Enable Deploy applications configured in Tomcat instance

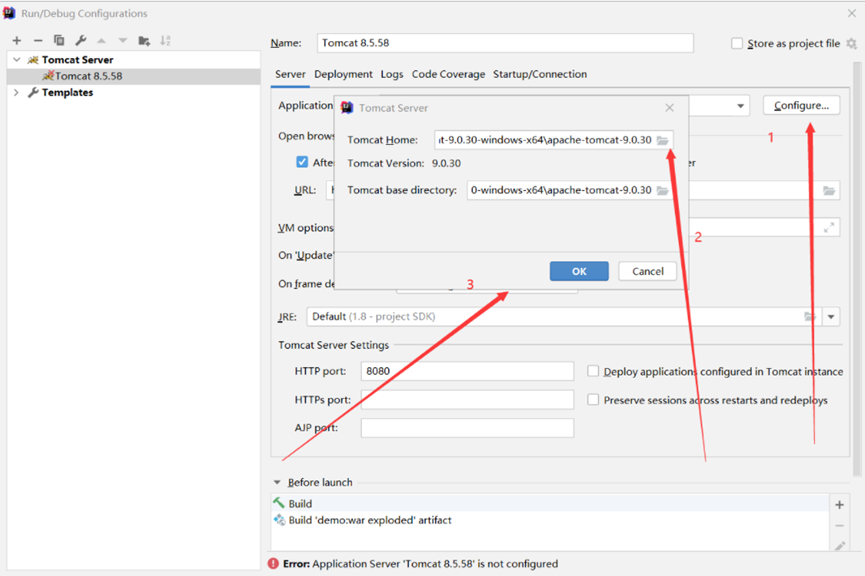click(x=593, y=371)
